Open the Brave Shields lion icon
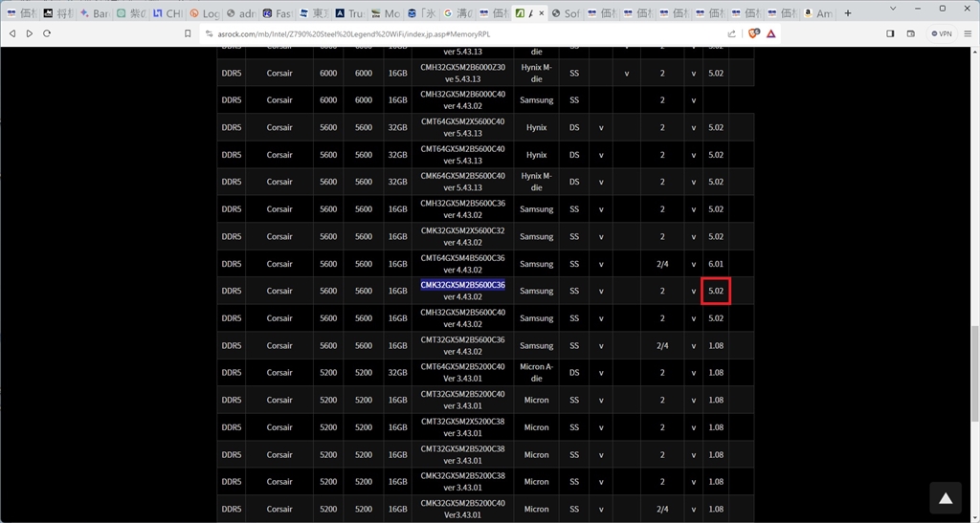This screenshot has width=980, height=523. [754, 33]
